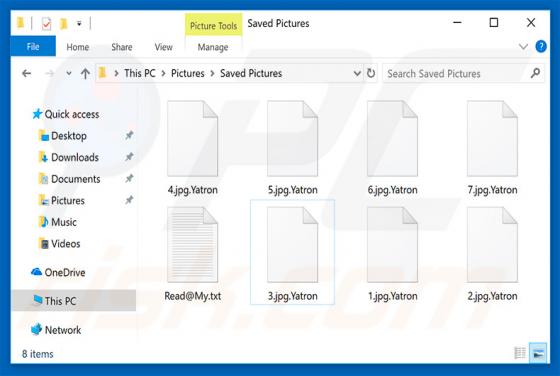Open the File menu
This screenshot has width=560, height=376.
coord(33,46)
